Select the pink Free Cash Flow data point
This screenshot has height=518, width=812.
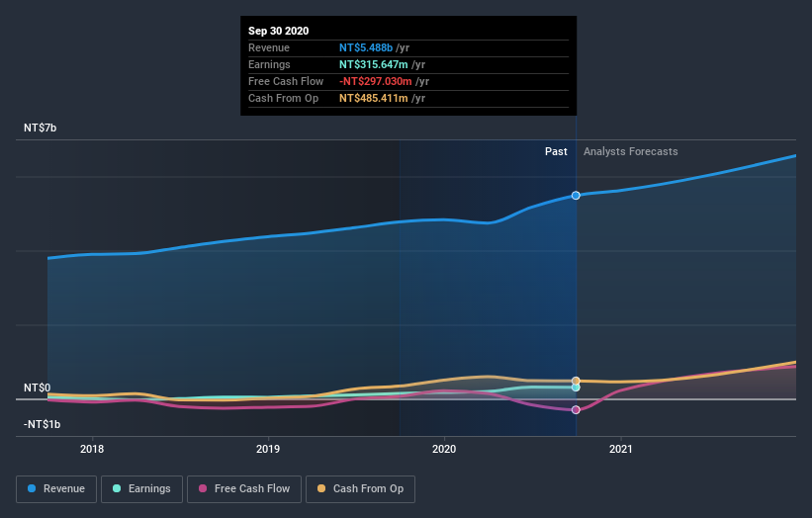576,410
